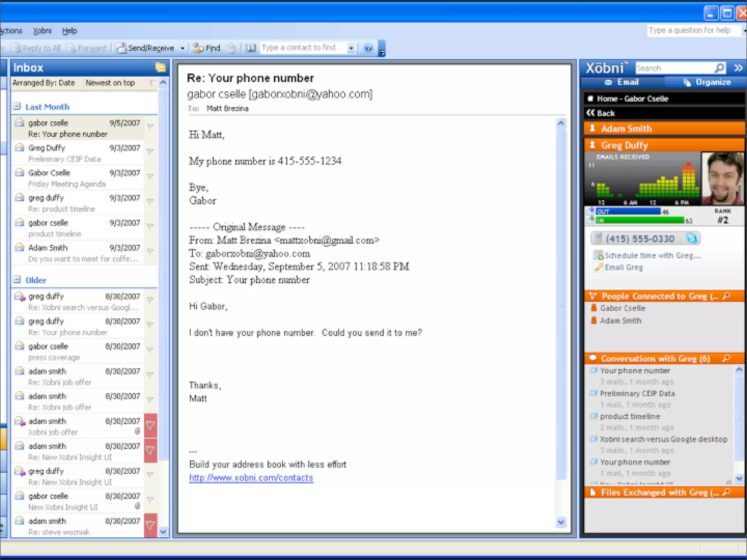Click search icon in People Connected header
Image resolution: width=747 pixels, height=560 pixels.
click(726, 296)
